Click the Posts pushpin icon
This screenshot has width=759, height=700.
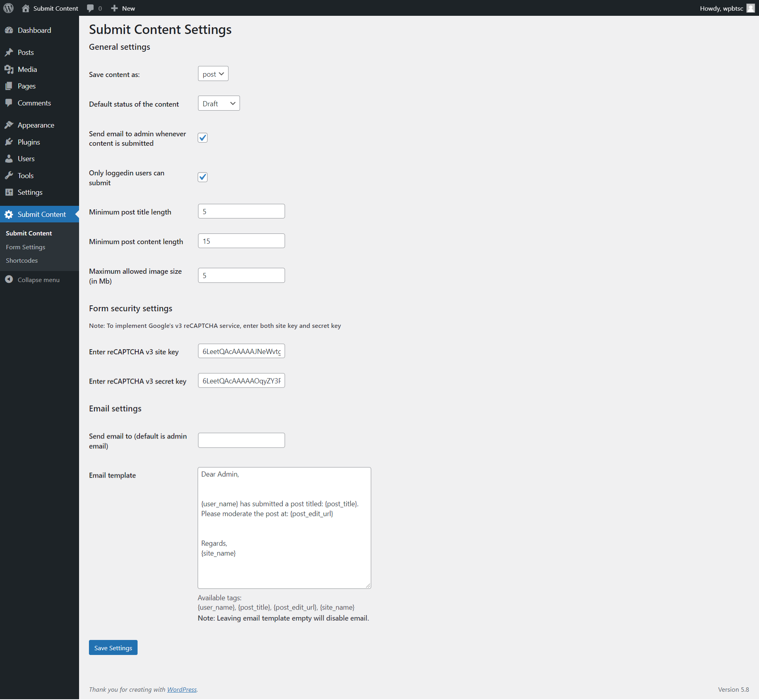point(9,53)
